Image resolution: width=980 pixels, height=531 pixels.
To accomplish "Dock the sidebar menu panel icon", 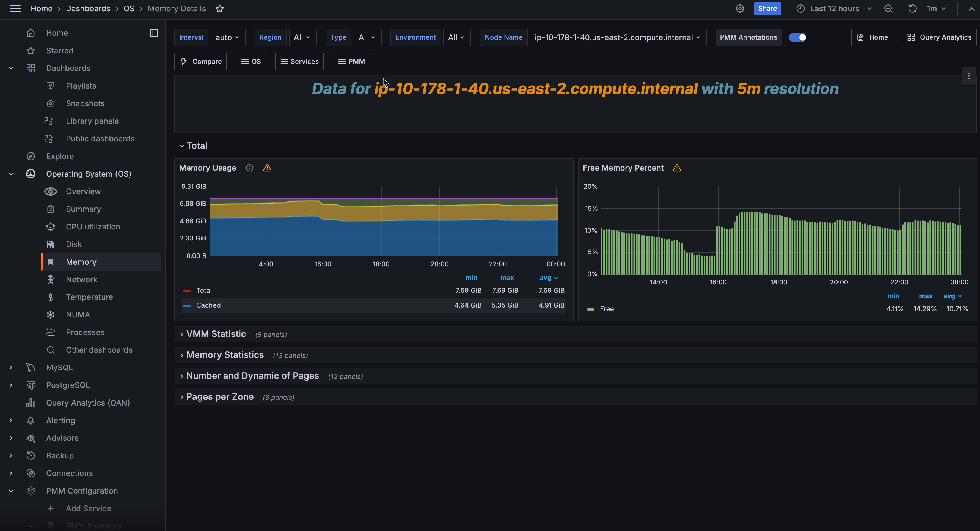I will click(x=154, y=33).
